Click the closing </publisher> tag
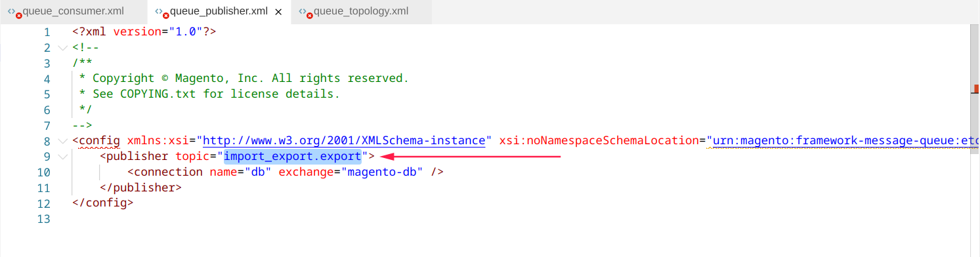The height and width of the screenshot is (257, 980). click(140, 188)
